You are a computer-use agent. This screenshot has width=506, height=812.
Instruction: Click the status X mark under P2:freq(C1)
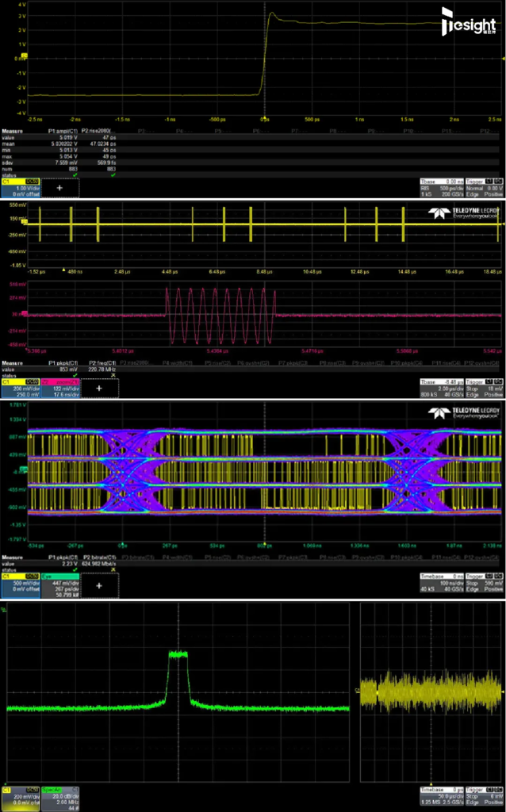coord(113,374)
